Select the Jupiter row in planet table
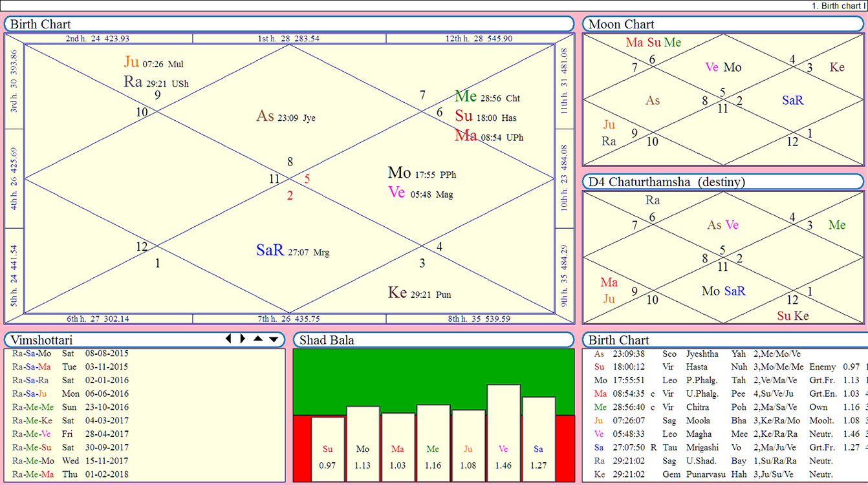The width and height of the screenshot is (868, 486). coord(711,421)
